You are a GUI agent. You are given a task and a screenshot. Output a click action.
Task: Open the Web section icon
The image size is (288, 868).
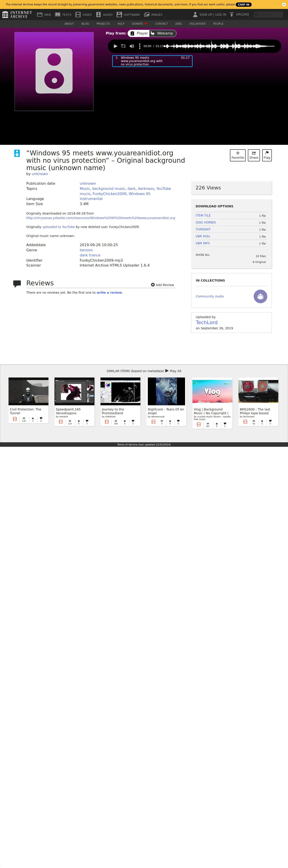pos(39,15)
